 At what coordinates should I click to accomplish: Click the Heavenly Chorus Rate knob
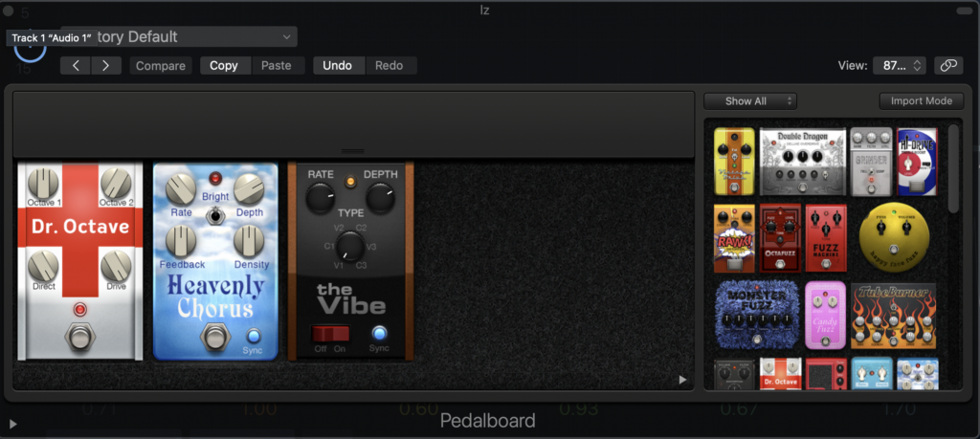pyautogui.click(x=181, y=189)
